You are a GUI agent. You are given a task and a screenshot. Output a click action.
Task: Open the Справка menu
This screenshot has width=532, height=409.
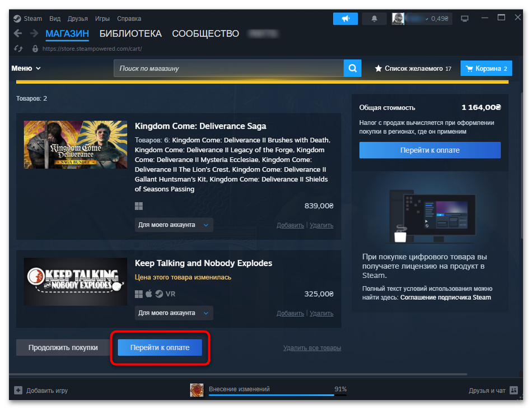click(x=129, y=18)
